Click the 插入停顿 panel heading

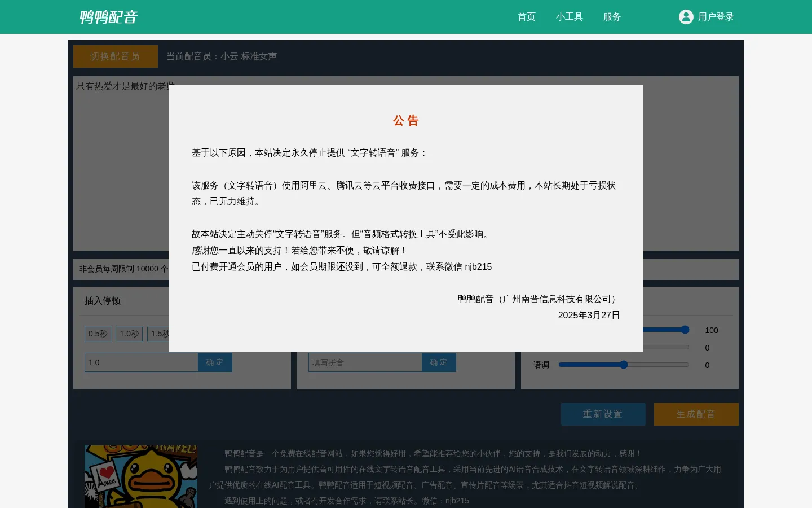tap(103, 301)
